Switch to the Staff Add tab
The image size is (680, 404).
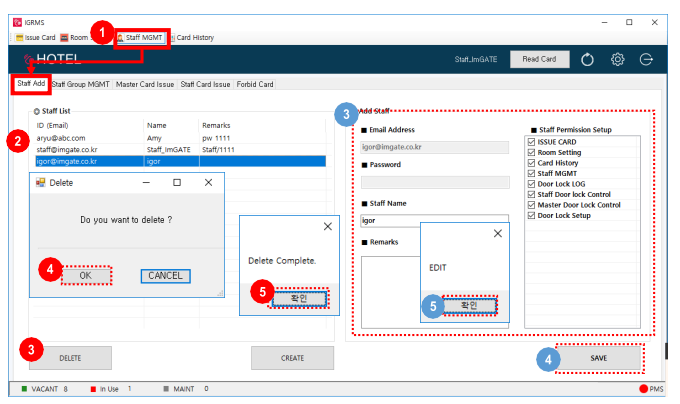point(31,84)
